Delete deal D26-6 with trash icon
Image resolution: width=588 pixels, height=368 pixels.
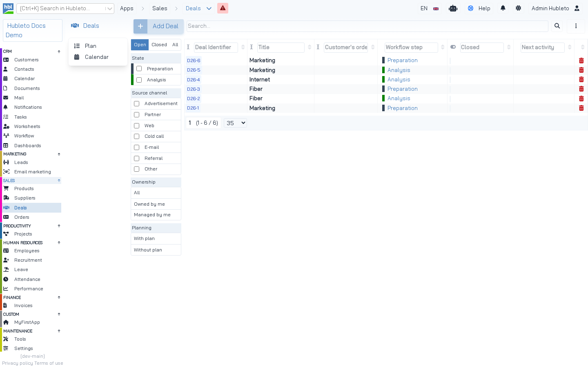[581, 61]
